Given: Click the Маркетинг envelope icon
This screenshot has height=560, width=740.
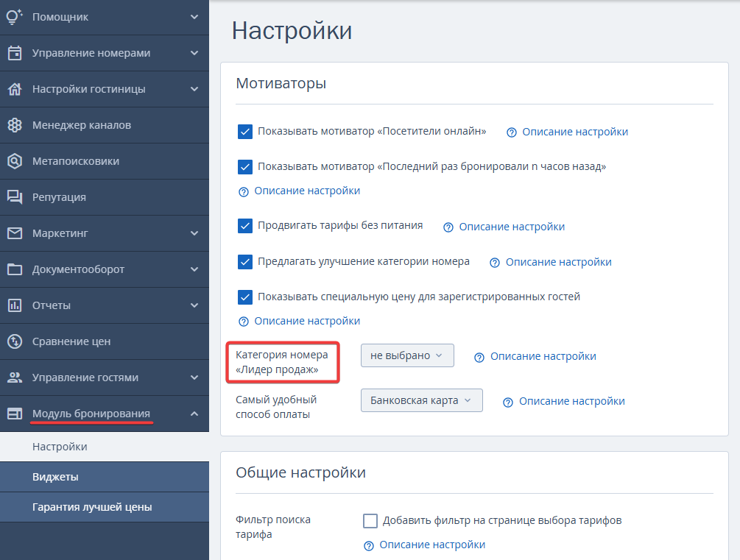Looking at the screenshot, I should [x=15, y=233].
